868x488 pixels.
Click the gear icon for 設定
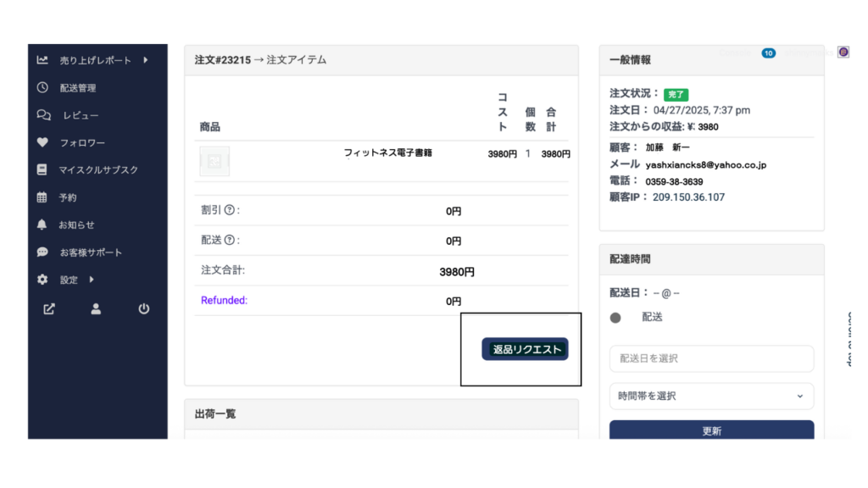[x=42, y=280]
